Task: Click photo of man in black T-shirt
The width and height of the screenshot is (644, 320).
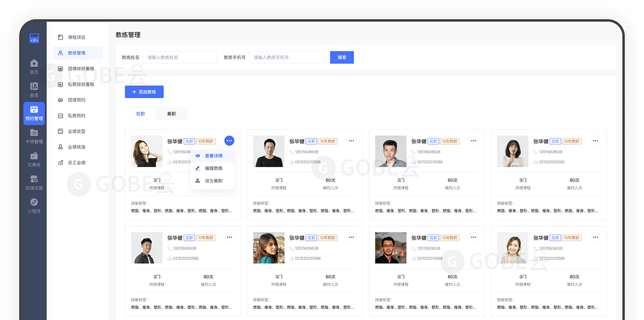Action: (x=269, y=151)
